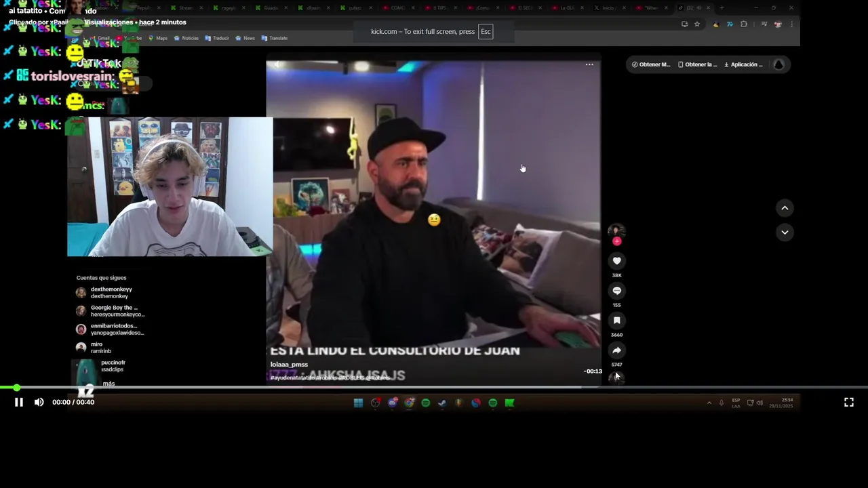Open Chrome media control icon
Viewport: 868px width, 488px height.
tap(764, 24)
